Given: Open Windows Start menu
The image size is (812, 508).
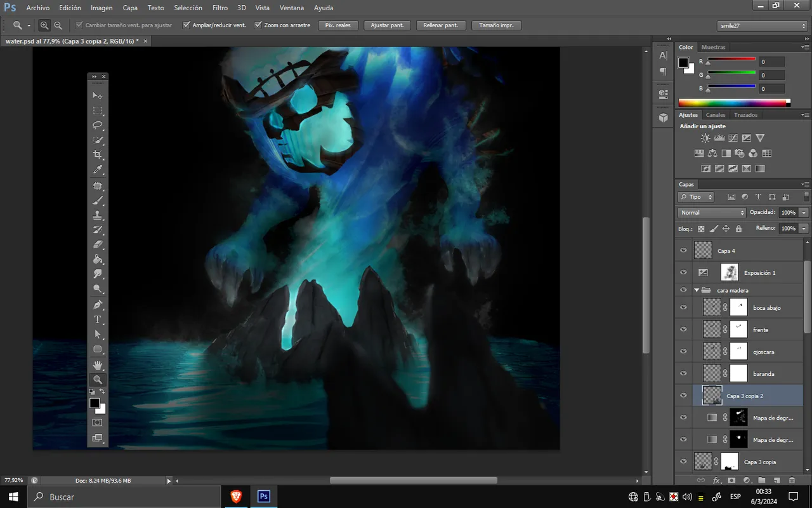Looking at the screenshot, I should (13, 497).
